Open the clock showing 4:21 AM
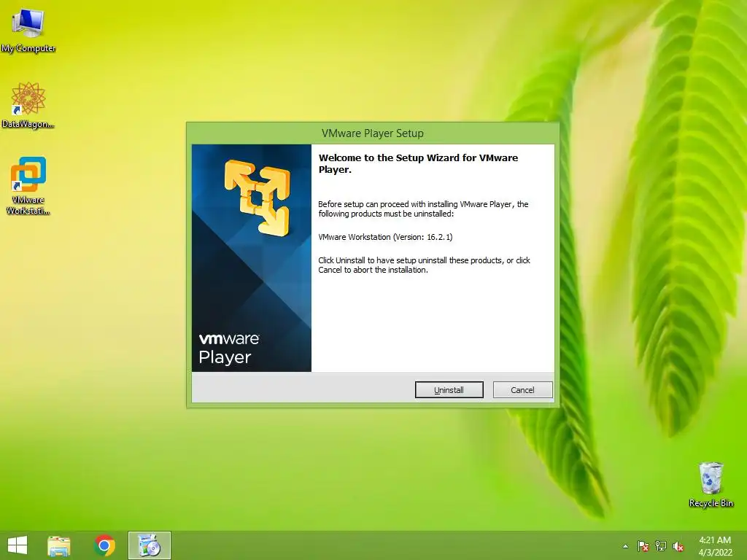The width and height of the screenshot is (747, 560). pyautogui.click(x=715, y=545)
